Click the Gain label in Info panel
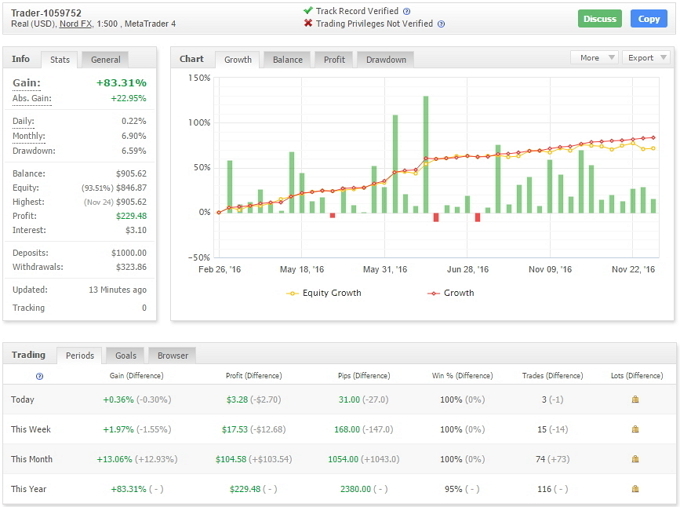Image resolution: width=680 pixels, height=507 pixels. click(x=26, y=83)
